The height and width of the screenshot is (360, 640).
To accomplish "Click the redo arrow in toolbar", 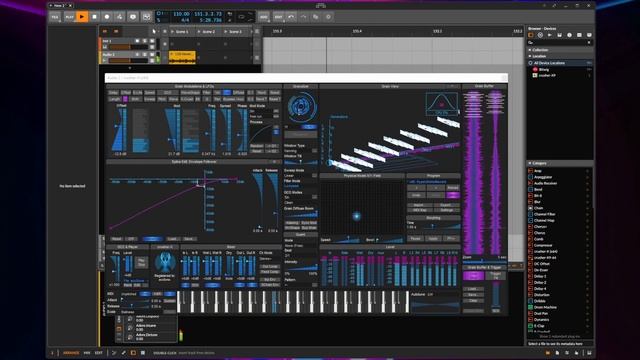I will pos(303,17).
